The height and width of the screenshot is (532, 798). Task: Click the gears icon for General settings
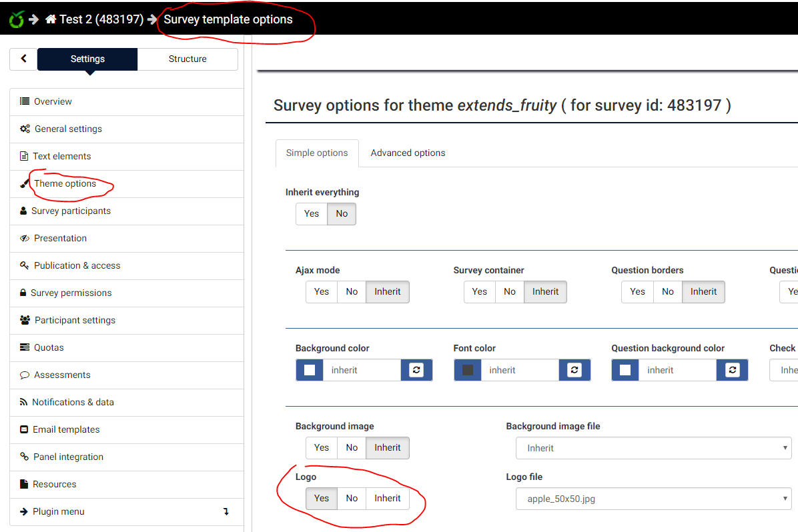pos(25,129)
